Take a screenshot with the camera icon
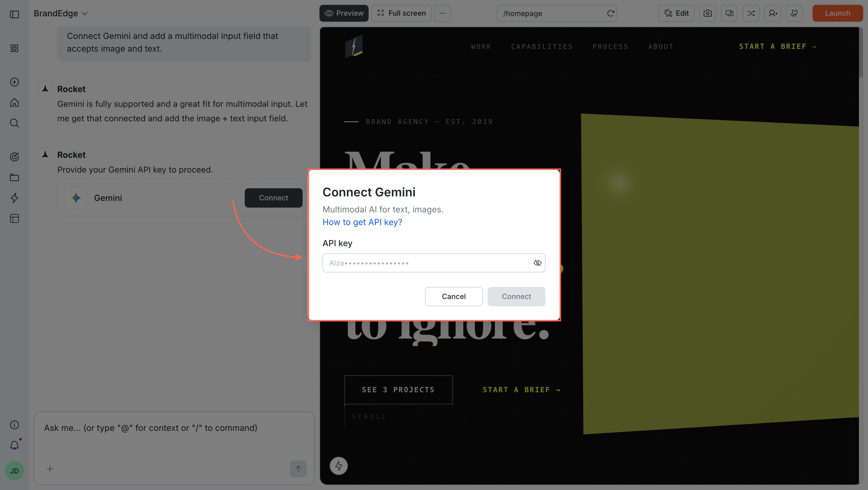868x490 pixels. [x=708, y=13]
